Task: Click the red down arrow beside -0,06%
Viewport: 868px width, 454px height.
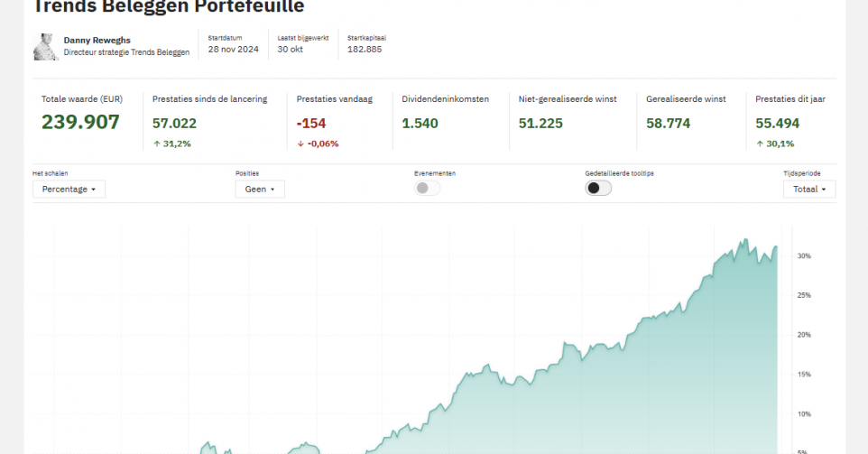Action: click(300, 144)
